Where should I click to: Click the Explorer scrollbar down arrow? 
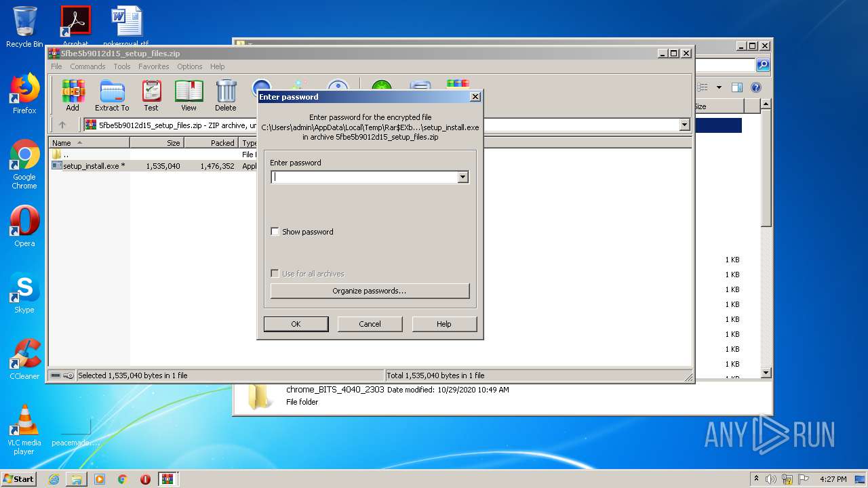pos(766,373)
